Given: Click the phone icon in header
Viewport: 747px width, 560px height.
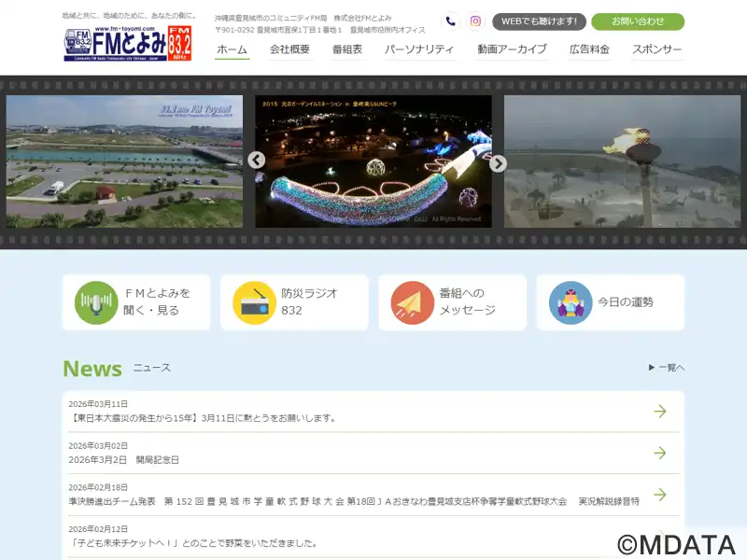Looking at the screenshot, I should click(451, 21).
